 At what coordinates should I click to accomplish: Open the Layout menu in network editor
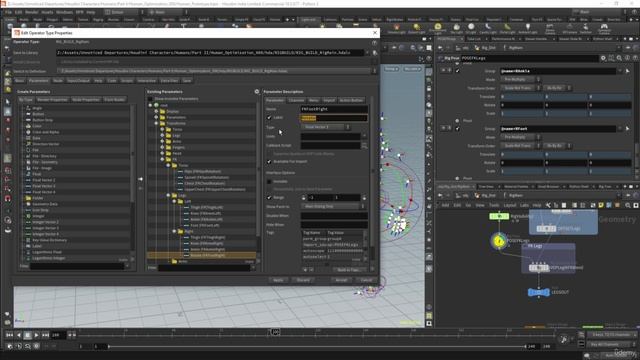(x=510, y=205)
